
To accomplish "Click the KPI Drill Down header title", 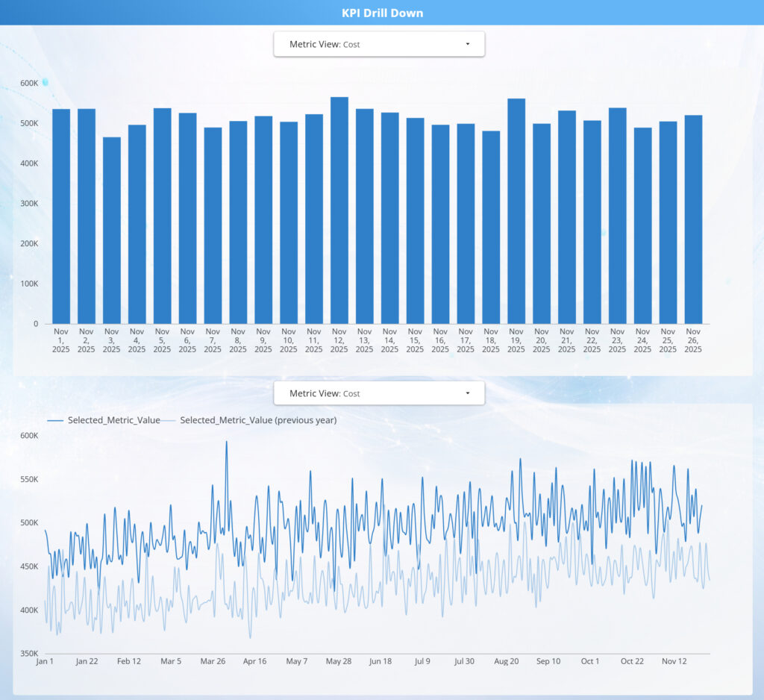I will 382,13.
